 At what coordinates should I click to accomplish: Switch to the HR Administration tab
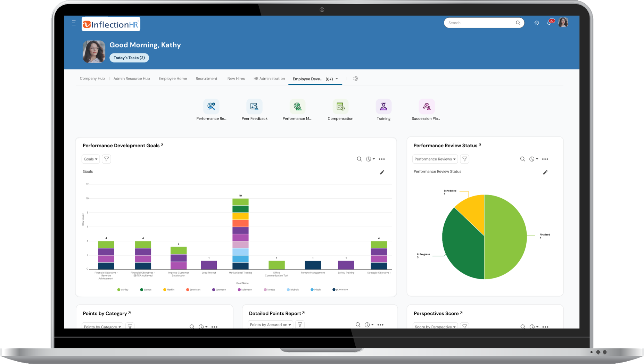pyautogui.click(x=269, y=78)
